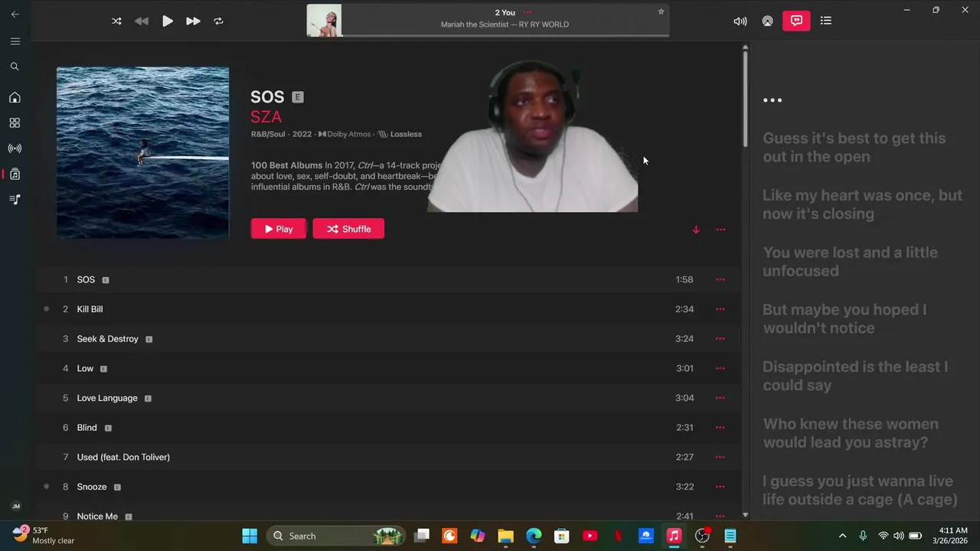Image resolution: width=980 pixels, height=551 pixels.
Task: Click the now-playing album art thumbnail
Action: [x=324, y=21]
